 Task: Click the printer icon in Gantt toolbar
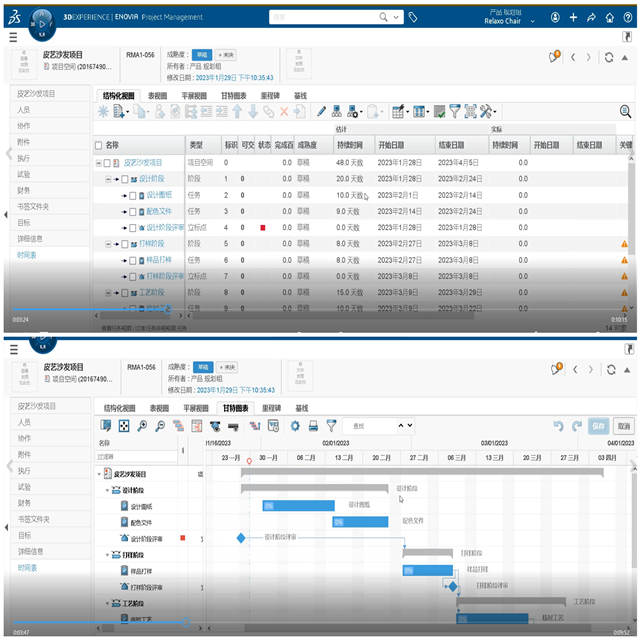tap(313, 426)
